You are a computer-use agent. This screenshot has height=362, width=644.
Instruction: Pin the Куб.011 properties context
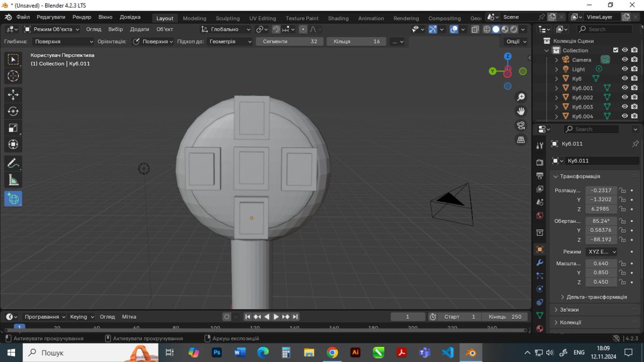pos(635,144)
